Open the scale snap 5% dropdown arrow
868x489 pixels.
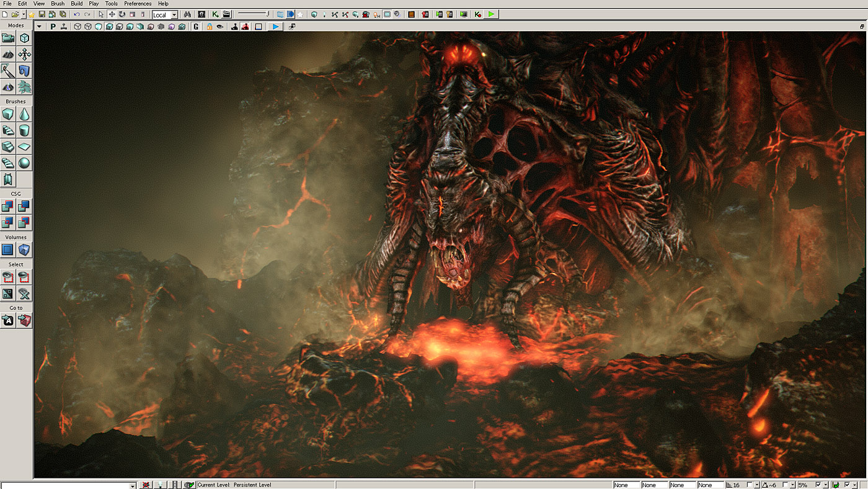click(x=826, y=485)
